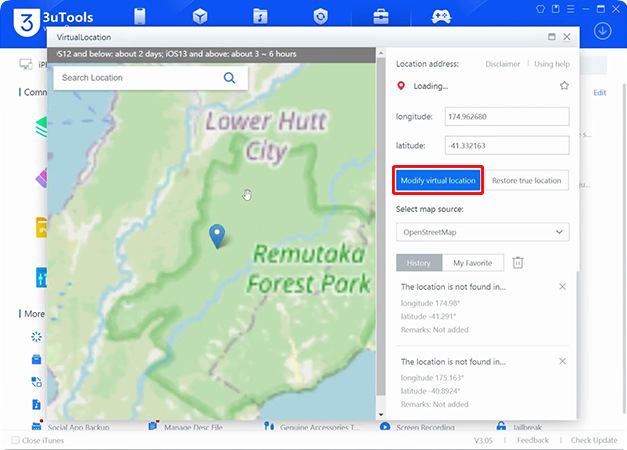Click the blue location pin on the map
627x450 pixels.
tap(217, 236)
